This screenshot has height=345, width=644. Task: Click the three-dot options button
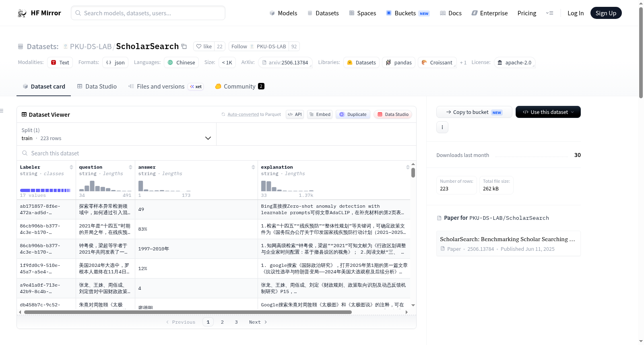pyautogui.click(x=442, y=127)
